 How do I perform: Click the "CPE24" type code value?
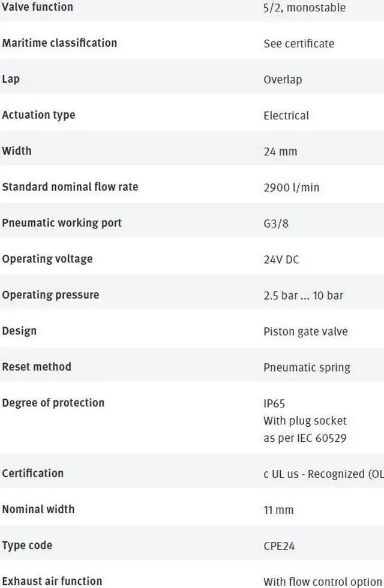279,545
